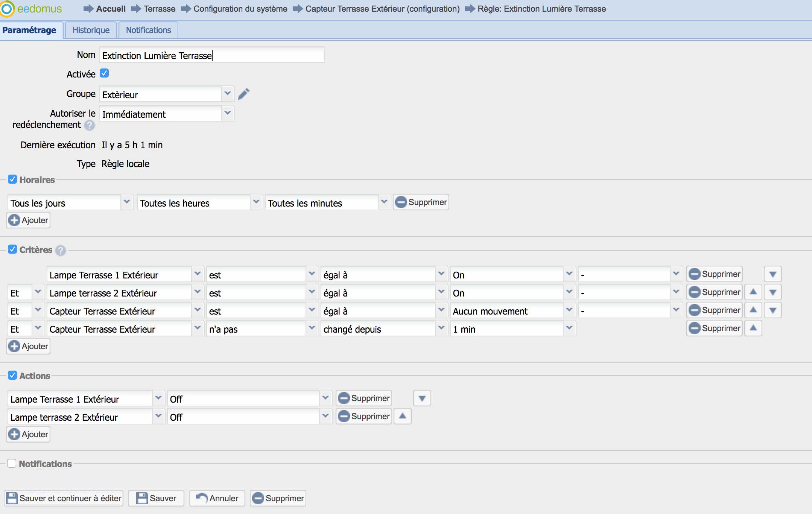Go to Accueil in breadcrumb
This screenshot has width=812, height=514.
click(x=111, y=9)
